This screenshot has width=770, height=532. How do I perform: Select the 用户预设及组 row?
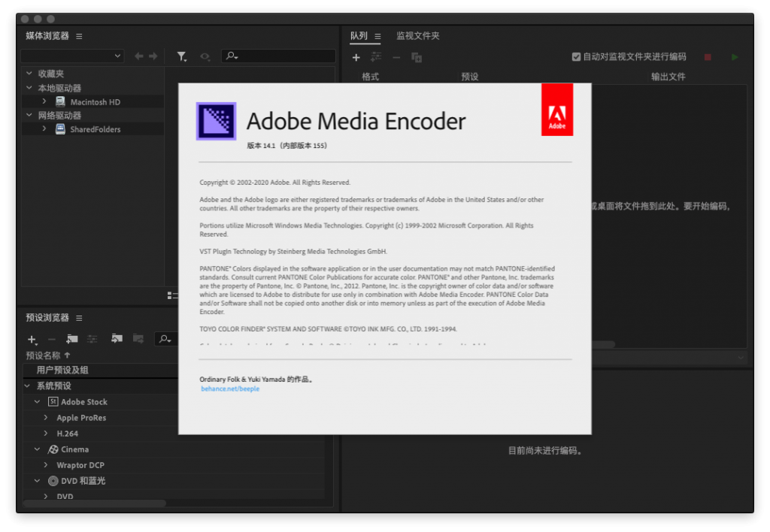(100, 370)
